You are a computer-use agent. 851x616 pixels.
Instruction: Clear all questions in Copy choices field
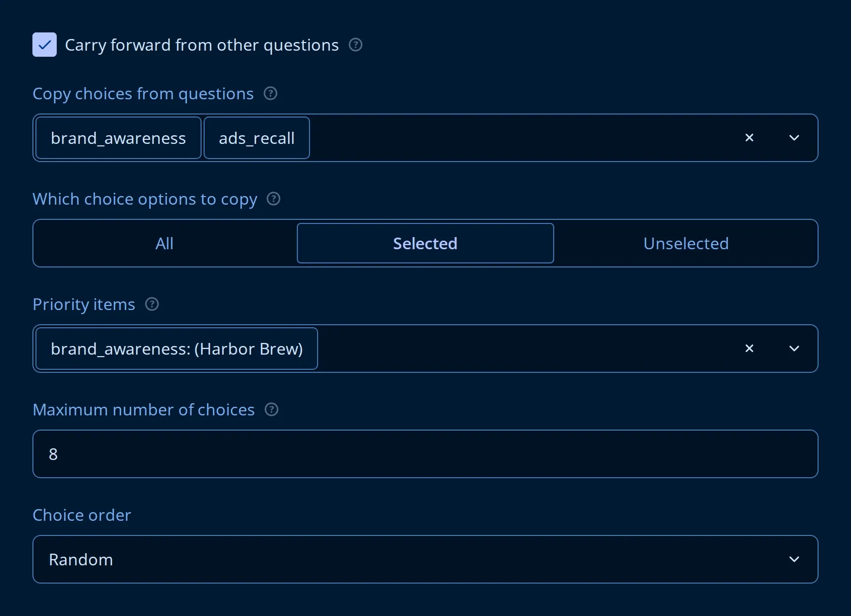tap(749, 138)
